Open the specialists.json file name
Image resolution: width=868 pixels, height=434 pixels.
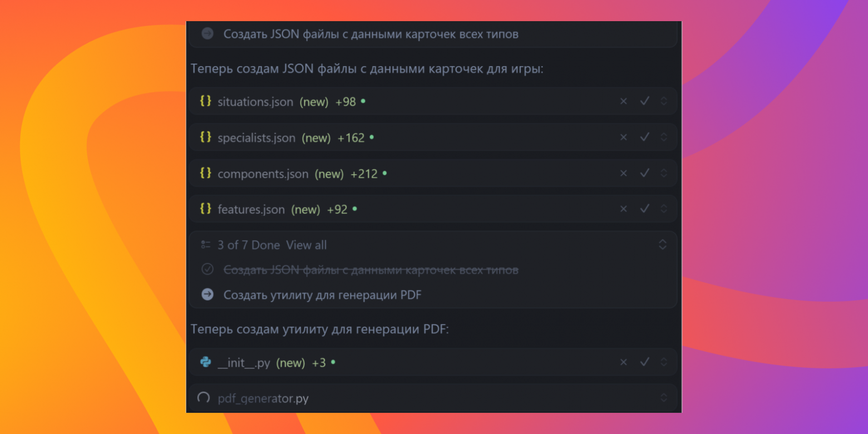257,138
